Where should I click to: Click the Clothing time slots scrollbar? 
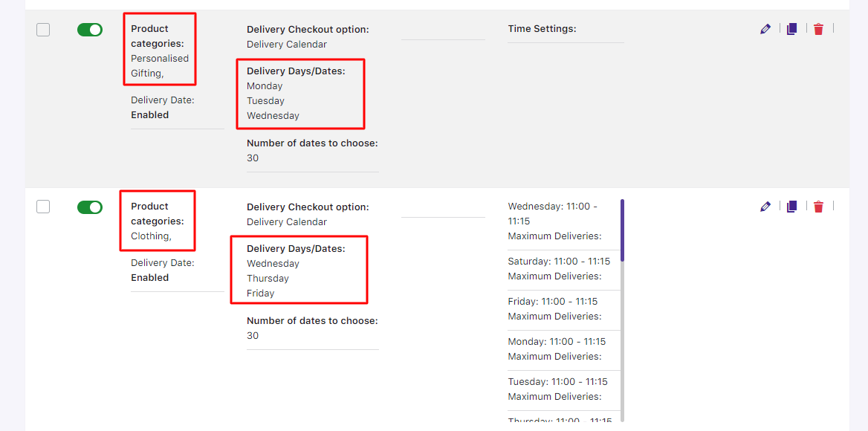[622, 230]
